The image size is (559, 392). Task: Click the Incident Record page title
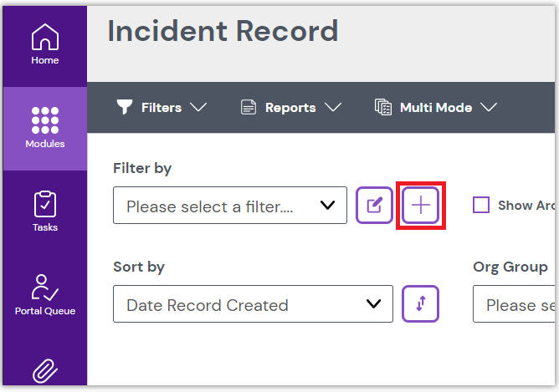tap(223, 31)
